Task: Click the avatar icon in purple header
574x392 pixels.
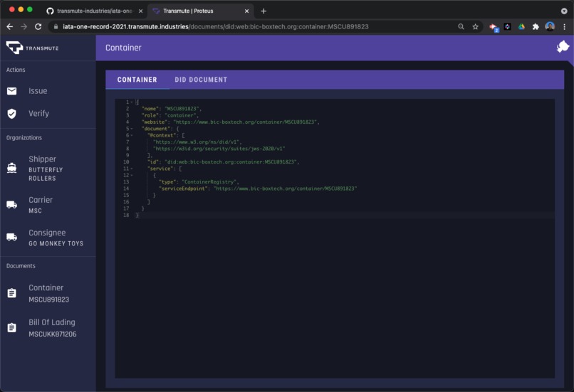Action: [563, 46]
